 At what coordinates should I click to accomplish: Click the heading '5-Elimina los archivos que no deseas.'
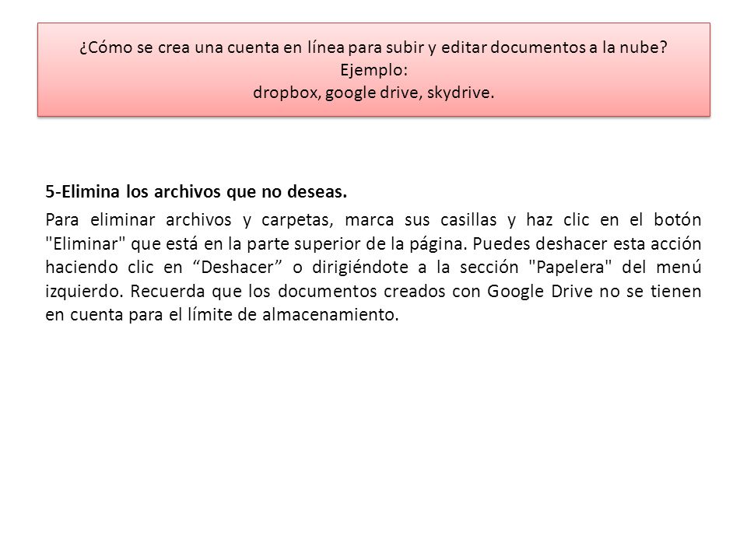coord(196,191)
